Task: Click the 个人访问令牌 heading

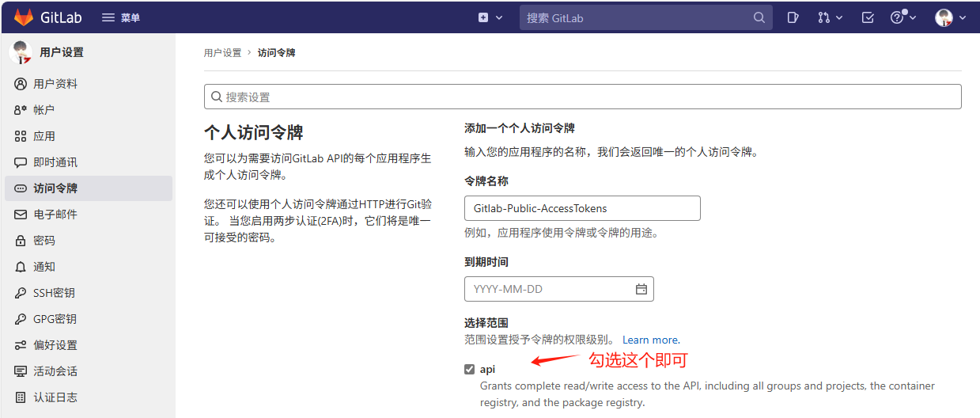Action: click(x=254, y=132)
